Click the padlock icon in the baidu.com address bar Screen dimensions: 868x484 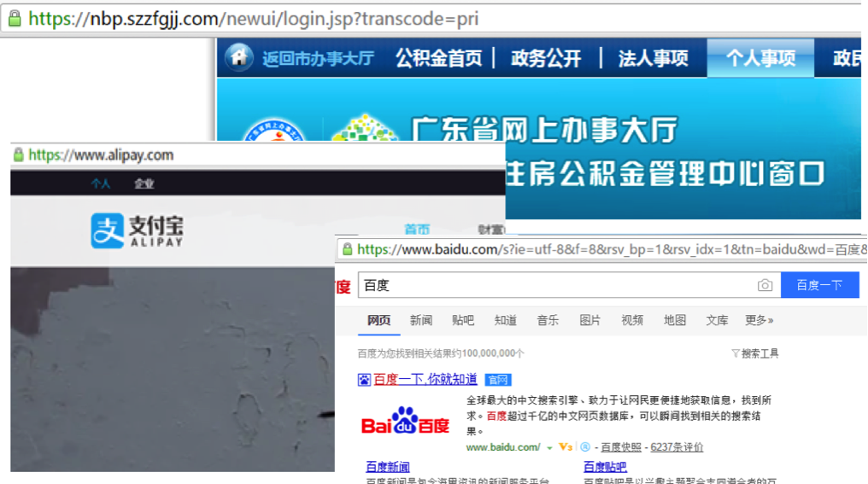pyautogui.click(x=347, y=249)
